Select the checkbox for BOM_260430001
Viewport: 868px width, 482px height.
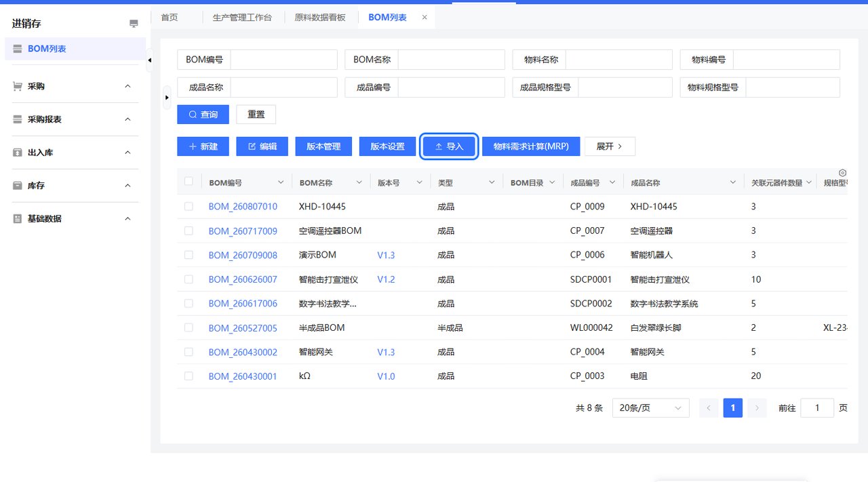[189, 376]
